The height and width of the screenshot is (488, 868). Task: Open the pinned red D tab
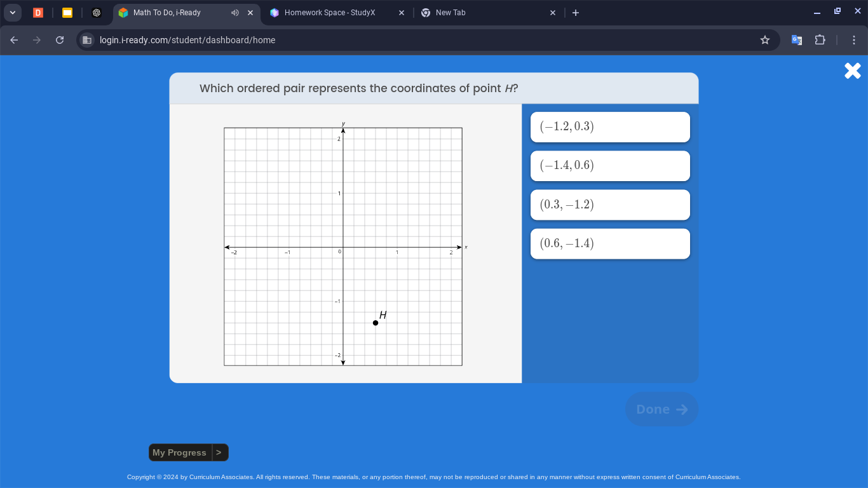pyautogui.click(x=38, y=13)
